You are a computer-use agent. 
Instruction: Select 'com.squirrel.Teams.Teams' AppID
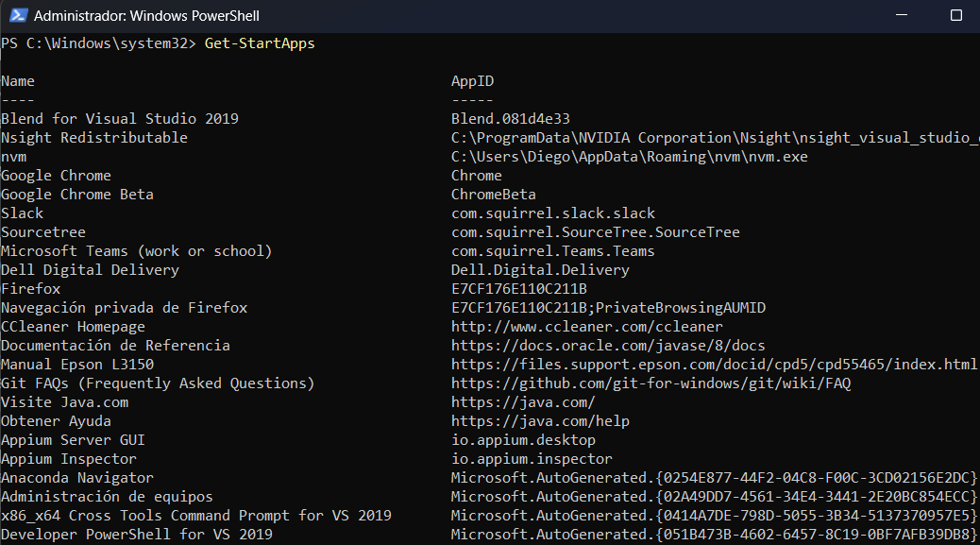(x=553, y=250)
